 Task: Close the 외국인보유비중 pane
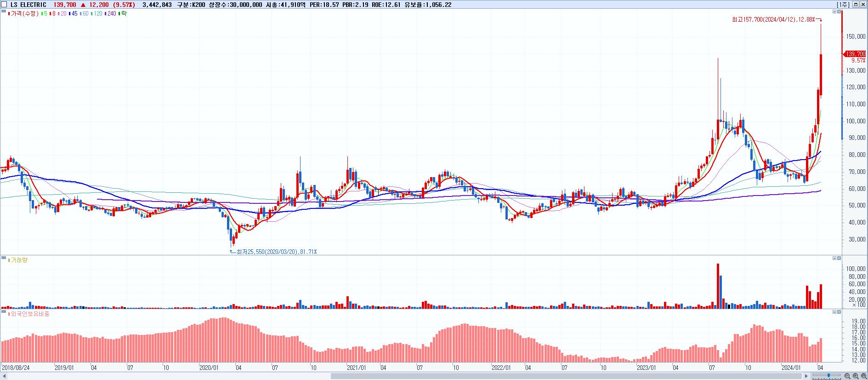coord(840,312)
